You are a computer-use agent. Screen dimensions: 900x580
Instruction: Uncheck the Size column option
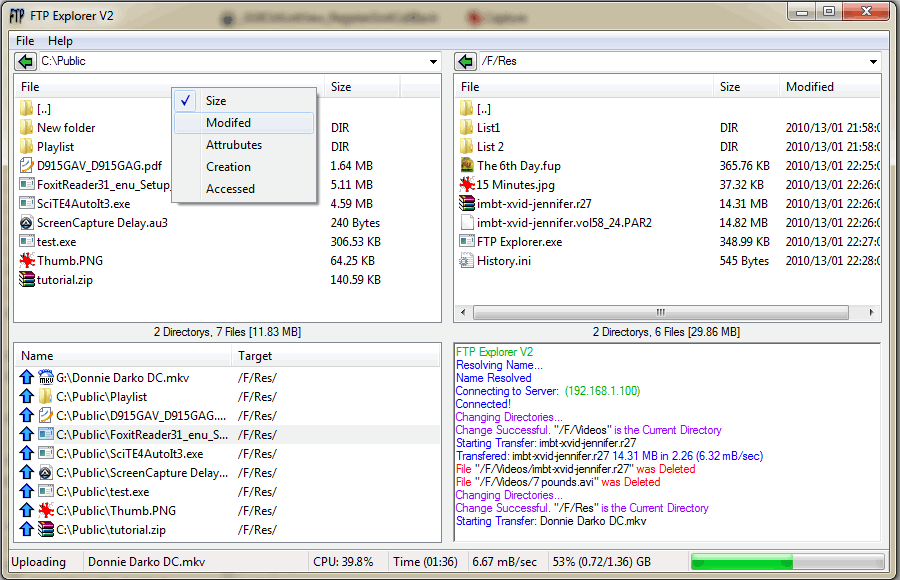coord(245,100)
